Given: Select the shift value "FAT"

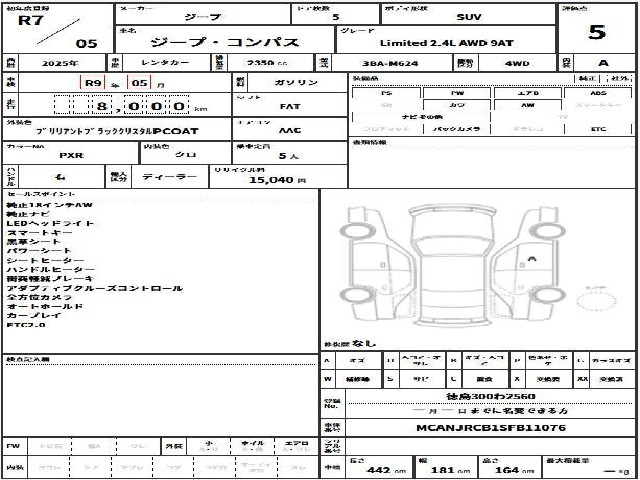Looking at the screenshot, I should pos(290,107).
